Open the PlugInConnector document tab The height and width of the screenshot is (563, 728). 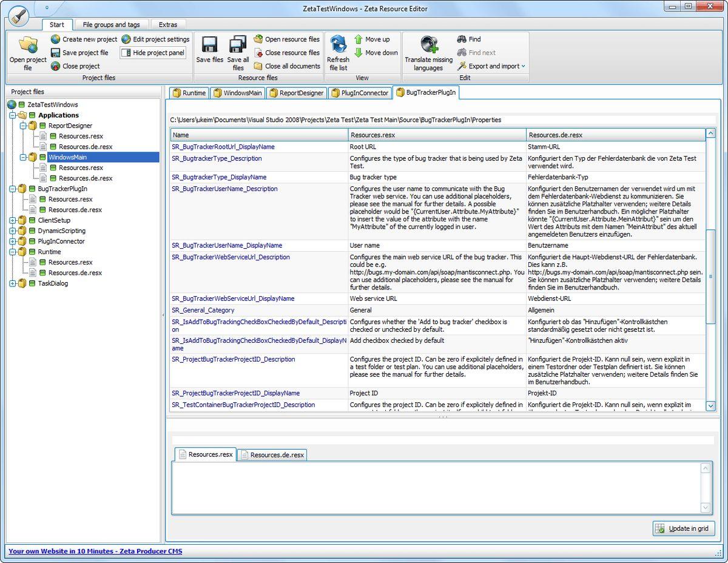[x=360, y=93]
